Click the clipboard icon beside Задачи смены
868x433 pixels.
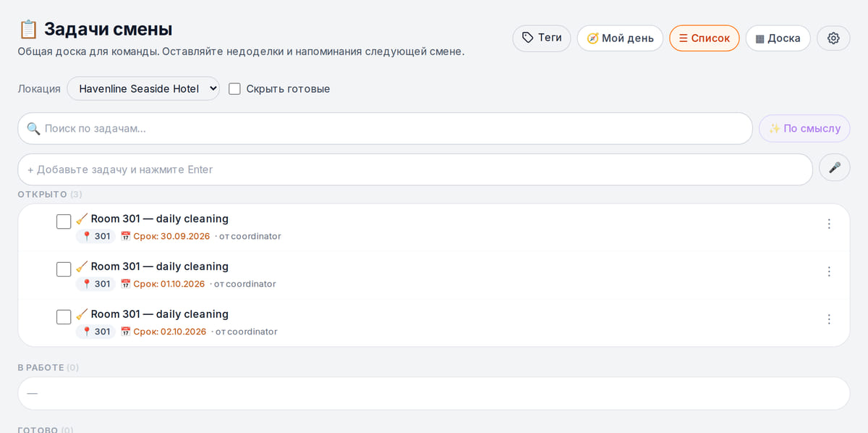pyautogui.click(x=28, y=30)
